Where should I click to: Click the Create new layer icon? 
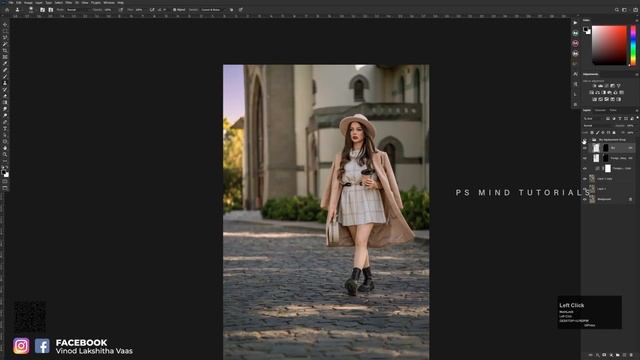pos(624,355)
